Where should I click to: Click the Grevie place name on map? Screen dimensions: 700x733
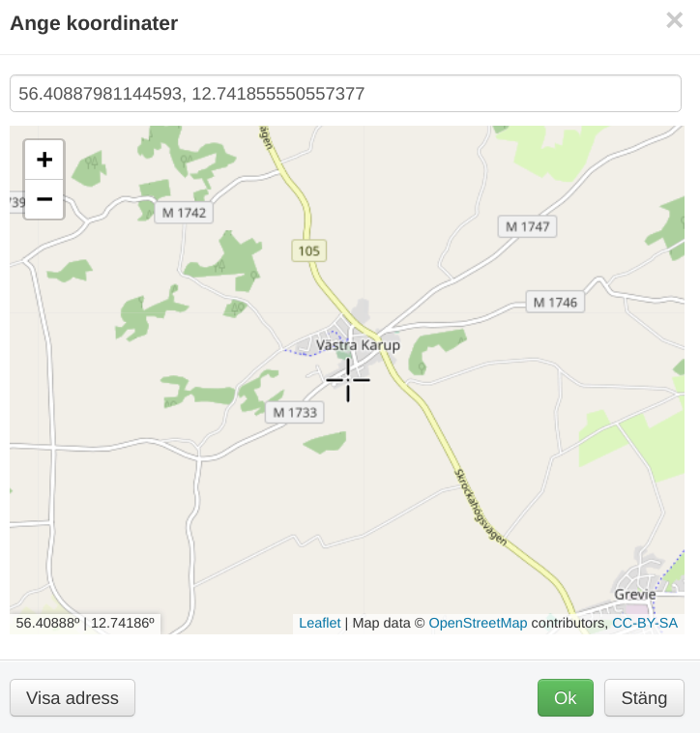(x=634, y=594)
